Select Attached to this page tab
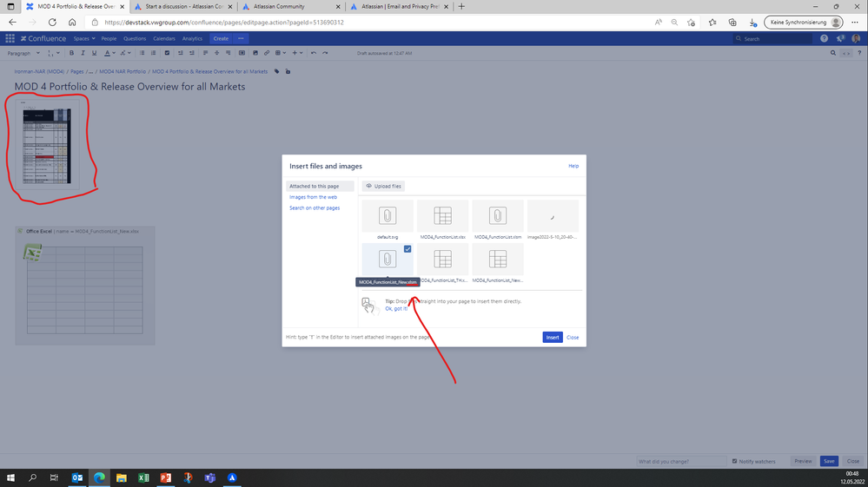The image size is (868, 487). coord(320,187)
